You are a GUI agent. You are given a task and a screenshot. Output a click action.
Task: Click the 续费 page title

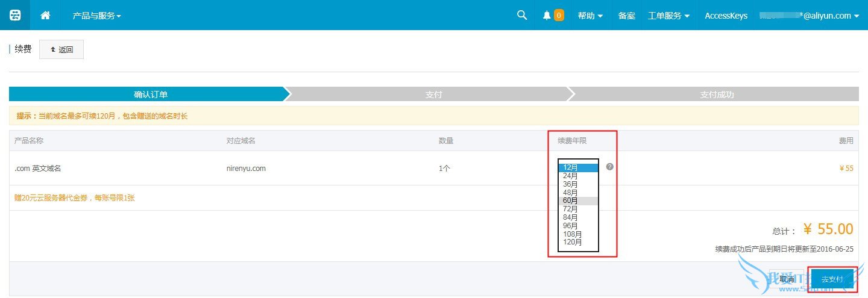[x=23, y=49]
